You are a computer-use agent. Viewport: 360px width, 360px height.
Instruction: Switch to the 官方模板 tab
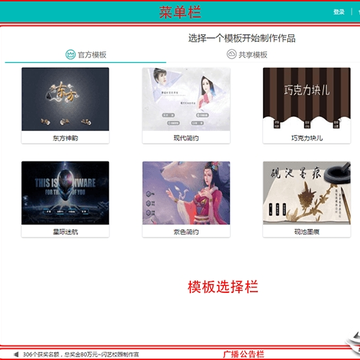86,54
